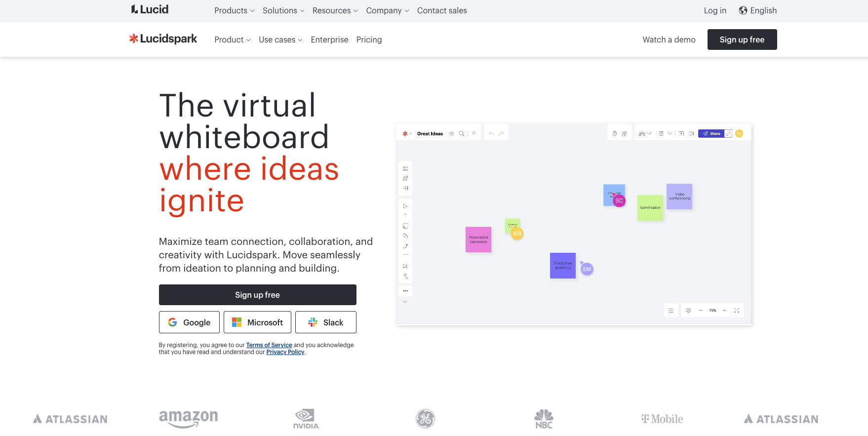This screenshot has width=868, height=436.
Task: Click the blue Share button on the whiteboard
Action: click(711, 133)
